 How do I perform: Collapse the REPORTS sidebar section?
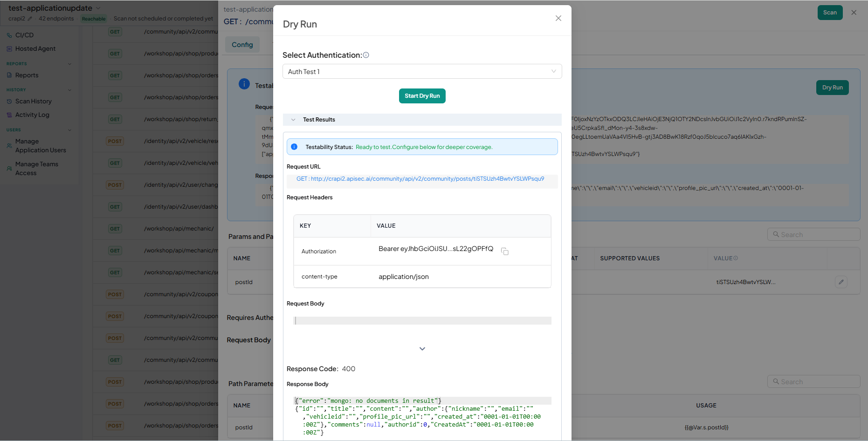tap(70, 64)
